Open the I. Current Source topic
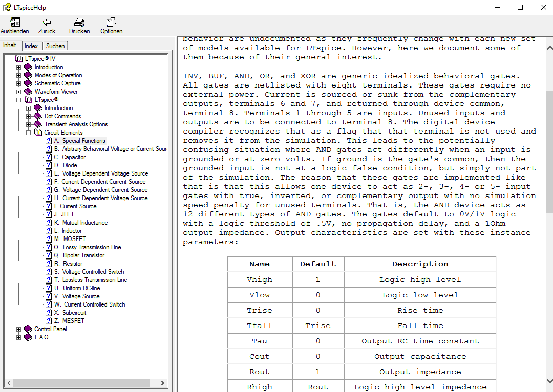The height and width of the screenshot is (392, 553). (75, 206)
